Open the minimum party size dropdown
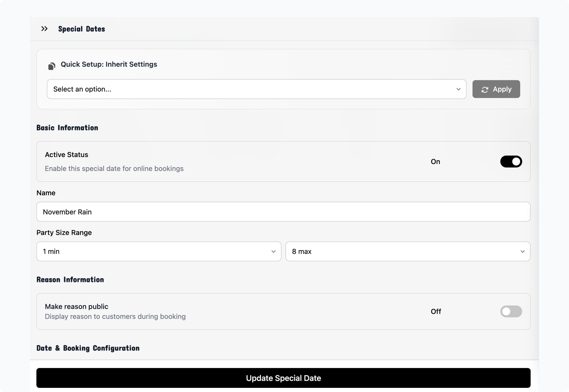The width and height of the screenshot is (569, 392). coord(159,251)
